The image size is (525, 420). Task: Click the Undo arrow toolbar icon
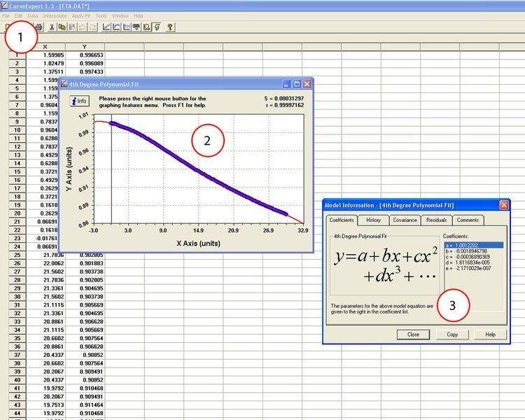click(82, 27)
